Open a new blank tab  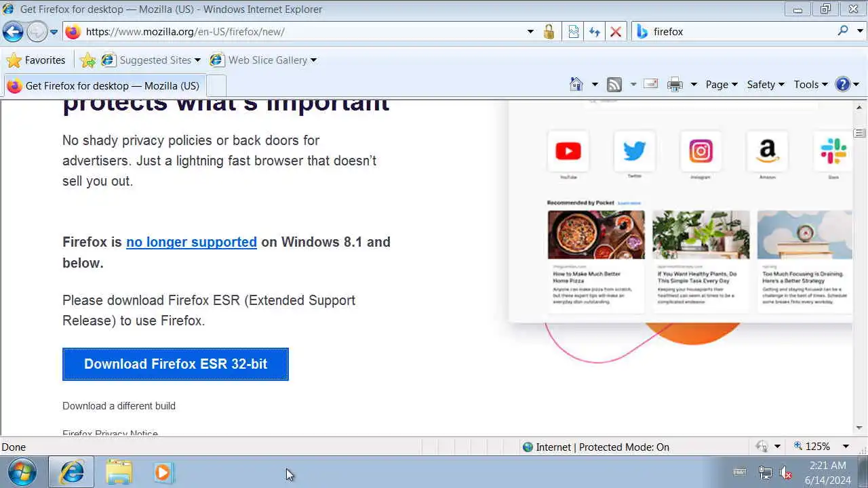[216, 85]
